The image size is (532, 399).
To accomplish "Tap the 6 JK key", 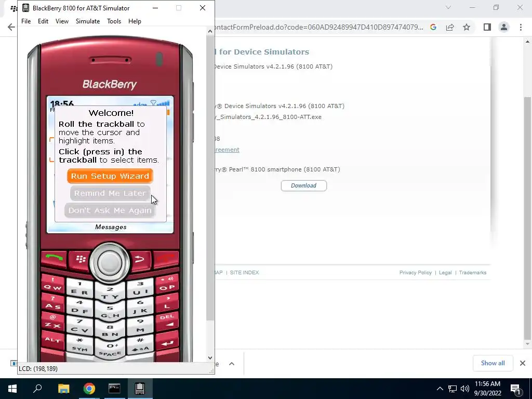I will (x=140, y=307).
